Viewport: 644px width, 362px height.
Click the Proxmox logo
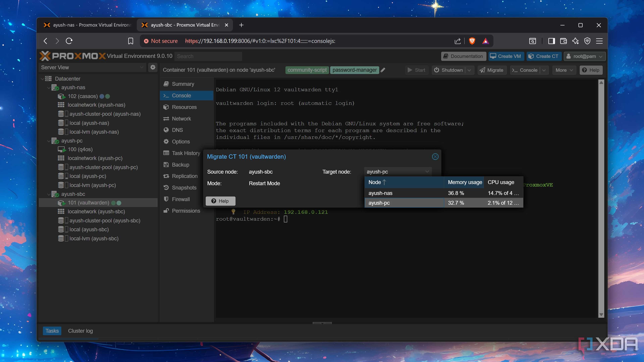[x=73, y=56]
